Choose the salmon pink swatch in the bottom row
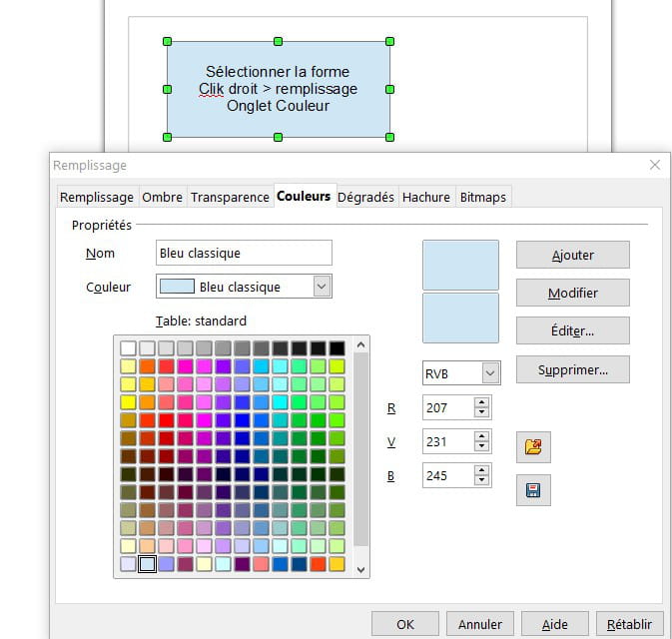672x639 pixels. coord(261,564)
